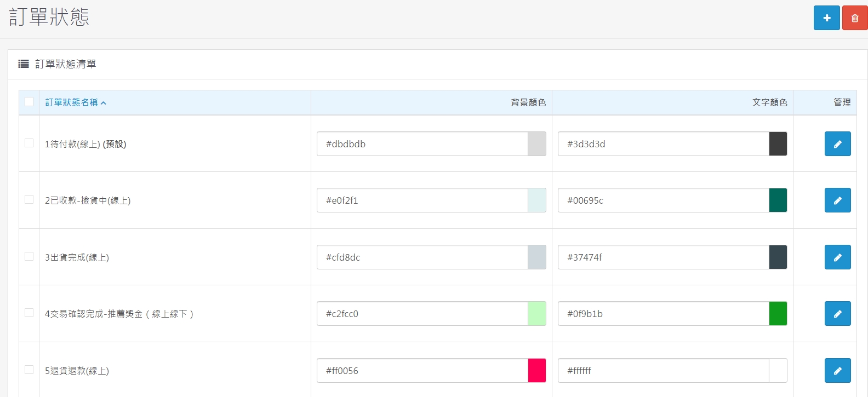868x397 pixels.
Task: Edit the 5退貨退款(線上) row with pencil button
Action: pos(837,371)
